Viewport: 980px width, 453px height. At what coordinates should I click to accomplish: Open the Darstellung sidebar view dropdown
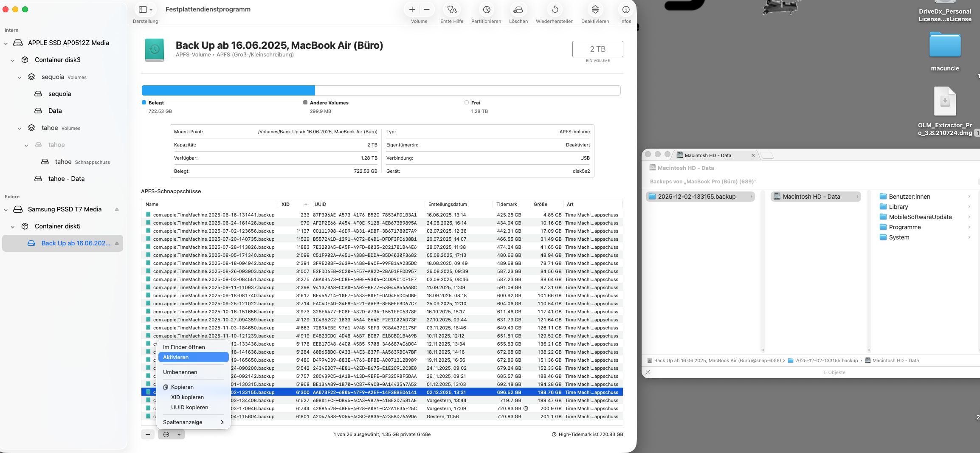tap(146, 10)
